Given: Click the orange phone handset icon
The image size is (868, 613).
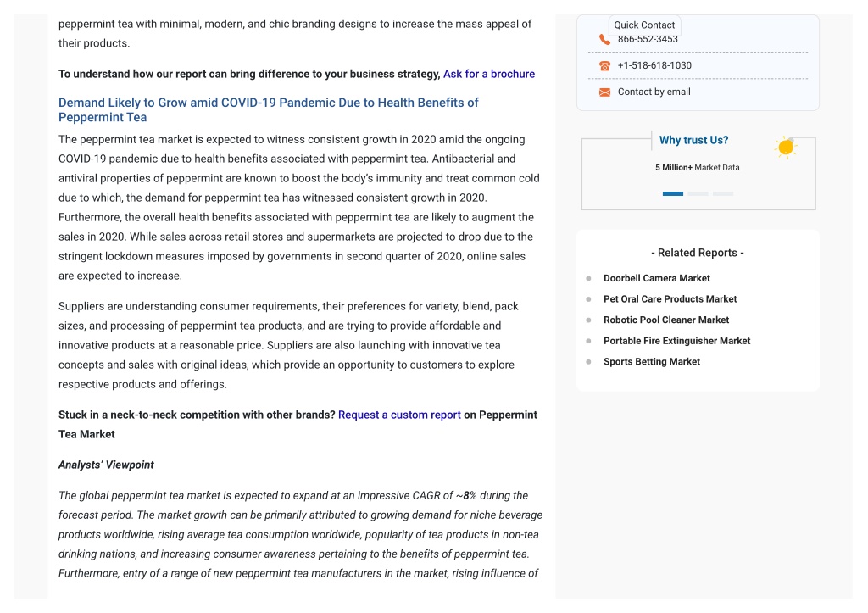Looking at the screenshot, I should (x=604, y=39).
